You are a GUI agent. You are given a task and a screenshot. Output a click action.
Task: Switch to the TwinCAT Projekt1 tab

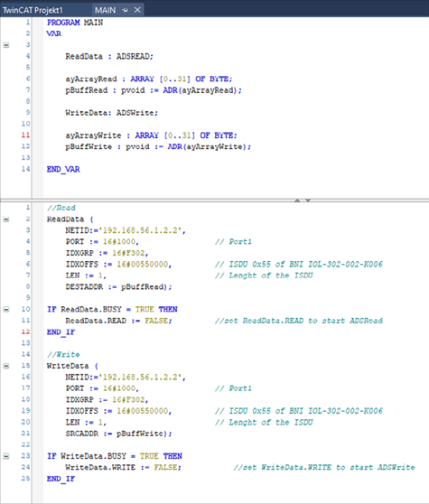tap(33, 10)
